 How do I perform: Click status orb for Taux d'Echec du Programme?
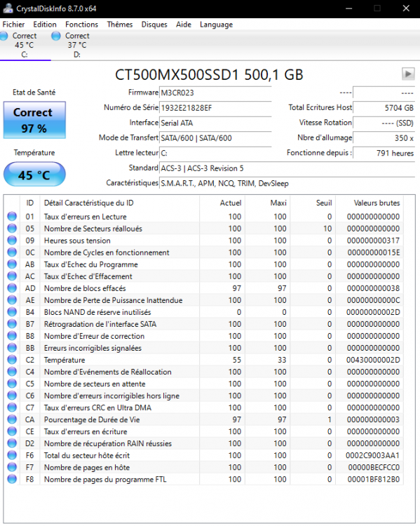point(12,264)
